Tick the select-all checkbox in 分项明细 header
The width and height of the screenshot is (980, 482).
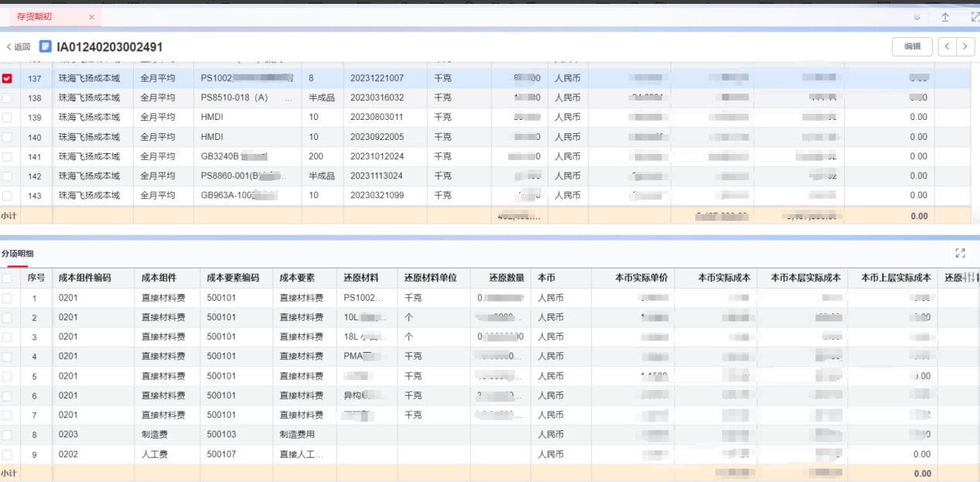click(x=7, y=278)
